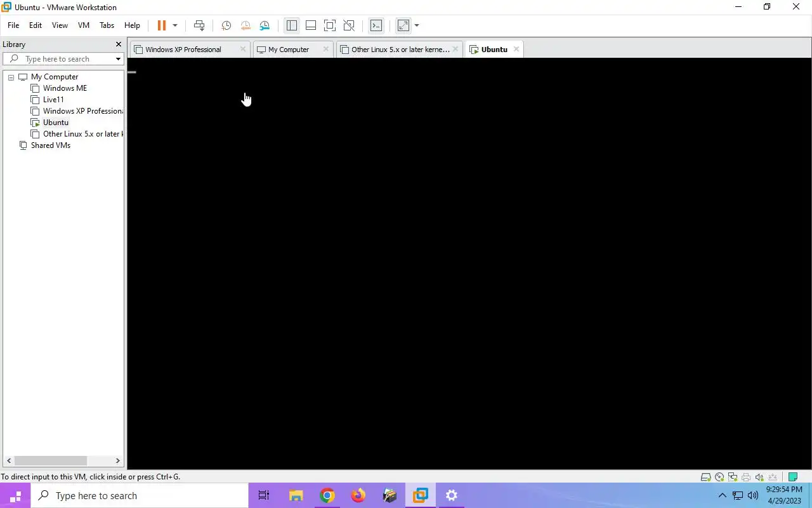Open the power options dropdown arrow

pos(175,25)
